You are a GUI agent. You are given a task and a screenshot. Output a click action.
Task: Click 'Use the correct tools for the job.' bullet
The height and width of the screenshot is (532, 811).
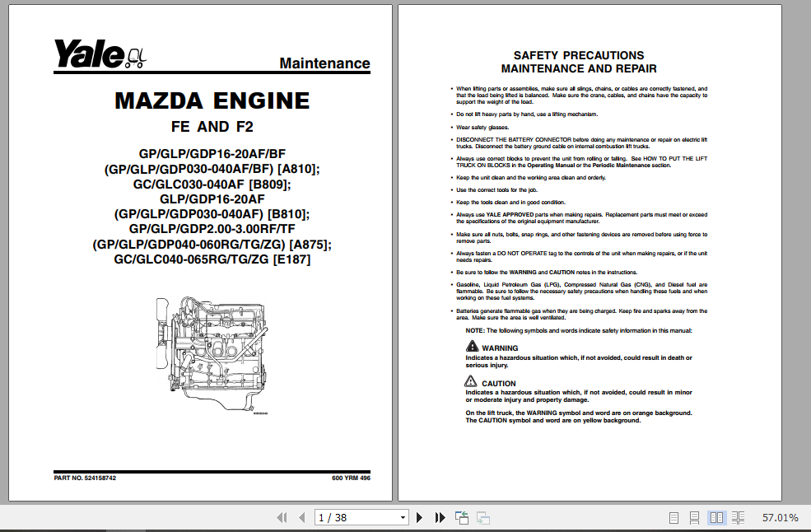[496, 190]
